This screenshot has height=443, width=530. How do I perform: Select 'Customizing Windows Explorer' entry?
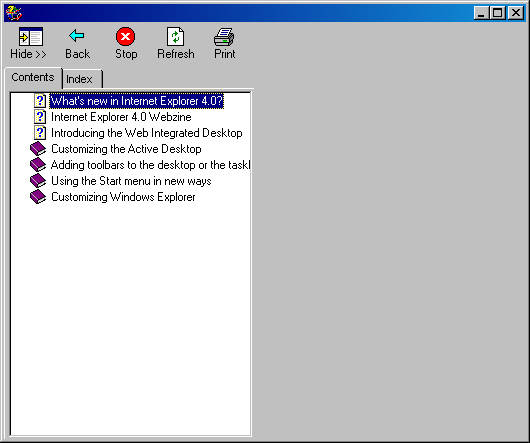[x=123, y=197]
